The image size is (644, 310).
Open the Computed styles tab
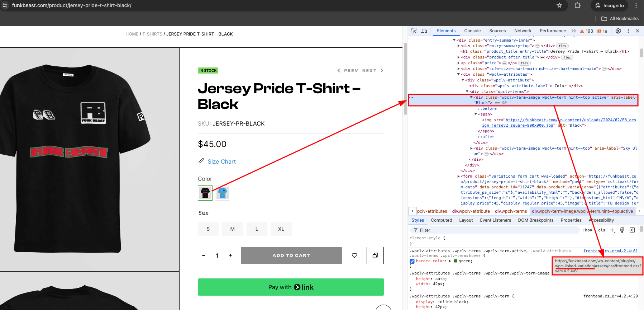(x=441, y=220)
